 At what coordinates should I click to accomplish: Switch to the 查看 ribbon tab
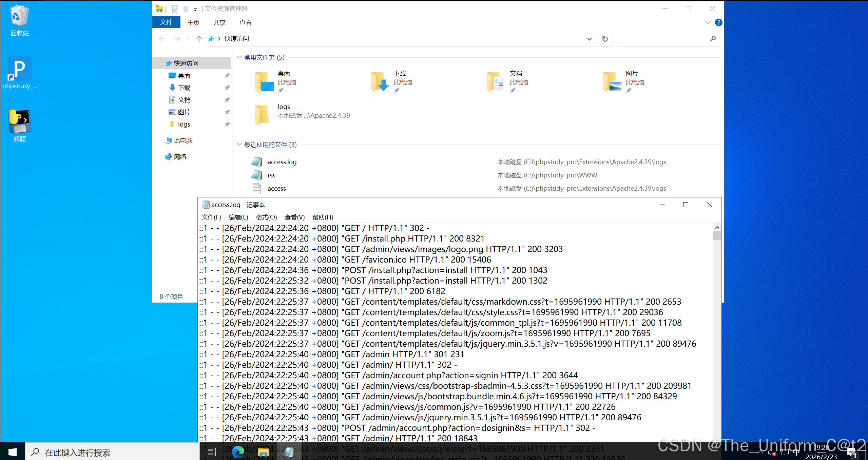245,22
